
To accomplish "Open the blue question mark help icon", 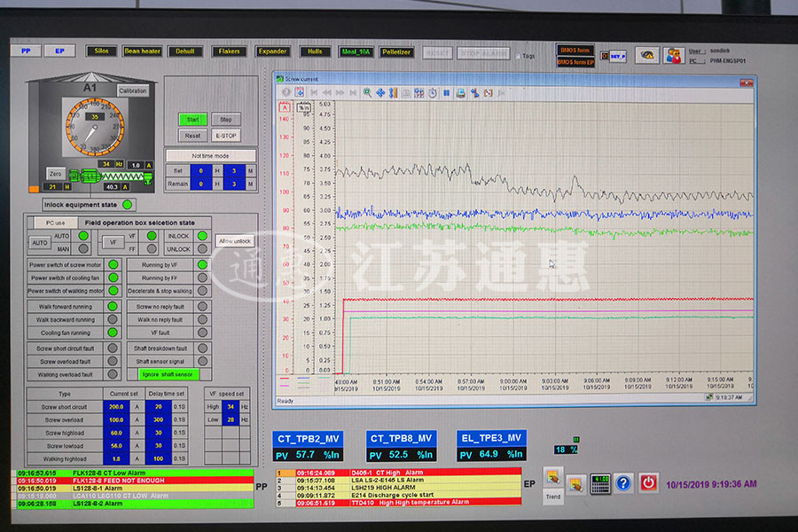I will tap(623, 483).
